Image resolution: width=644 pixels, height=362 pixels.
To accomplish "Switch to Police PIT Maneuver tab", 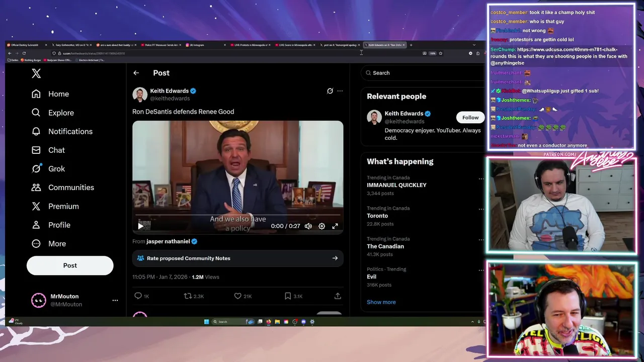I will (x=162, y=45).
